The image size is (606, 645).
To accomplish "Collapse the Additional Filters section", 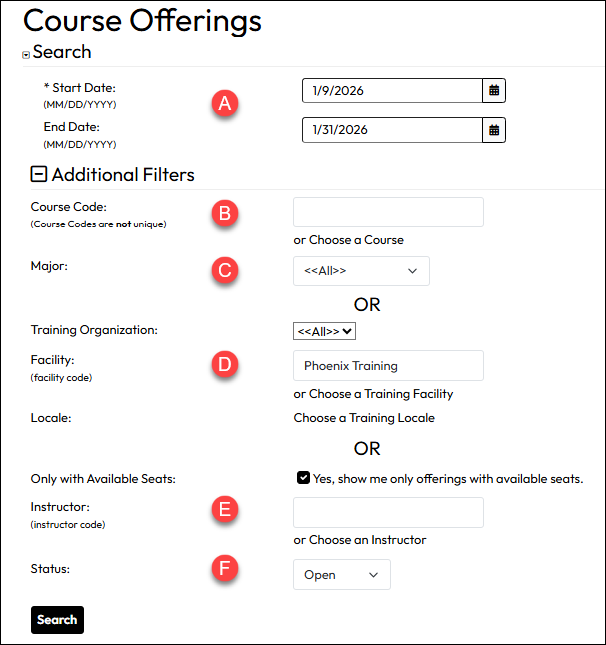I will tap(39, 175).
